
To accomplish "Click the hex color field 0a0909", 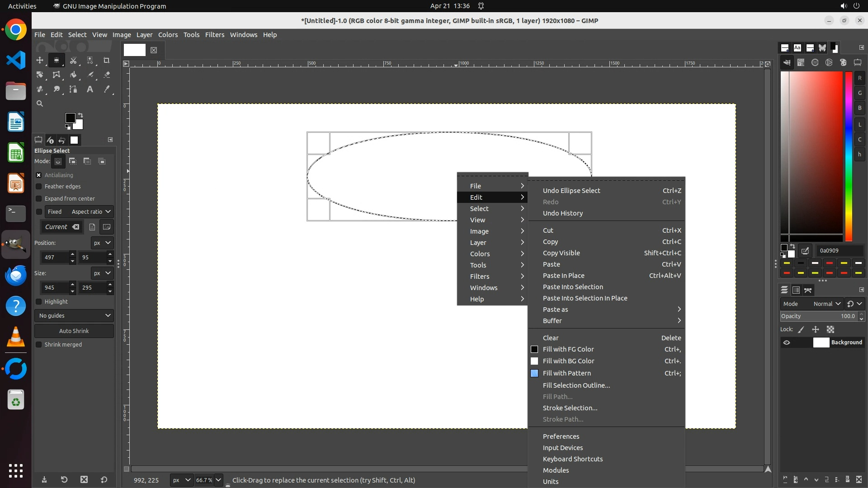I will point(840,250).
